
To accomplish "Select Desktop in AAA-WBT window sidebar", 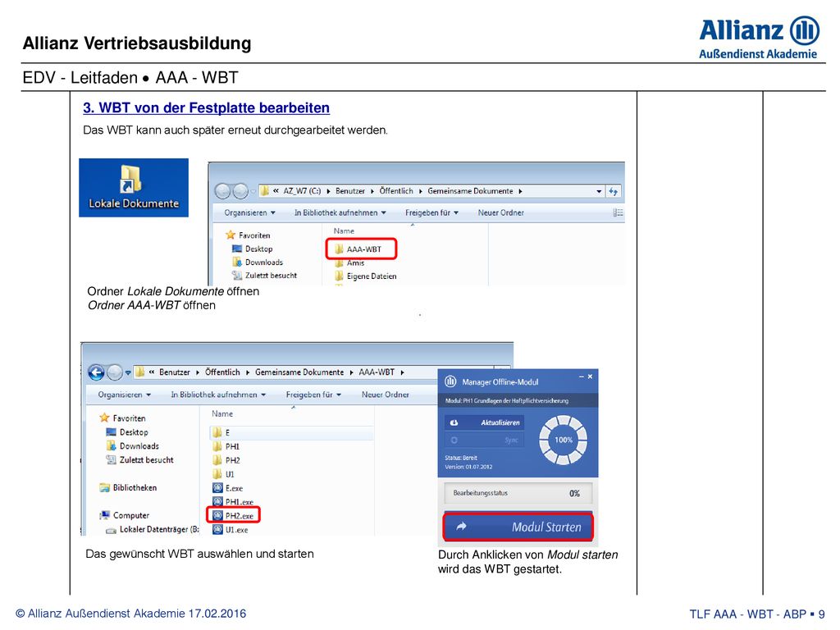I will 127,431.
